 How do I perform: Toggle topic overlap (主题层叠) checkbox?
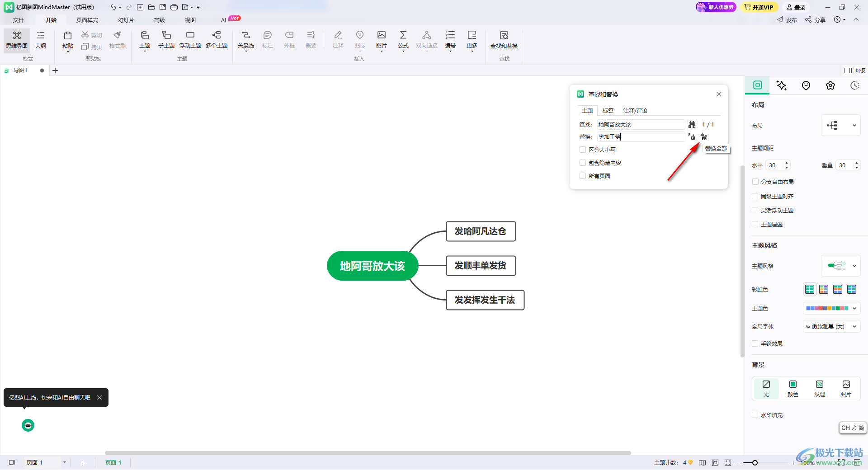(x=755, y=224)
